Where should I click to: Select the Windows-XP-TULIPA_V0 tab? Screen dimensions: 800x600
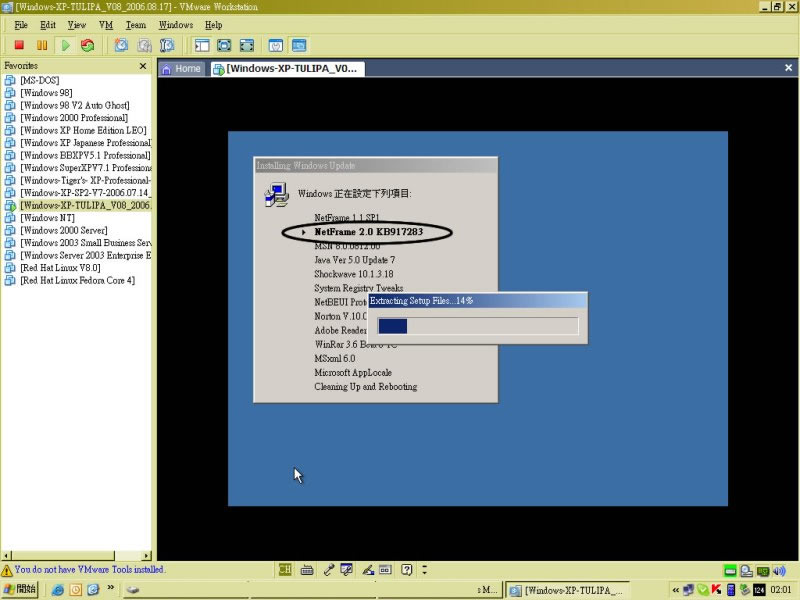tap(287, 69)
